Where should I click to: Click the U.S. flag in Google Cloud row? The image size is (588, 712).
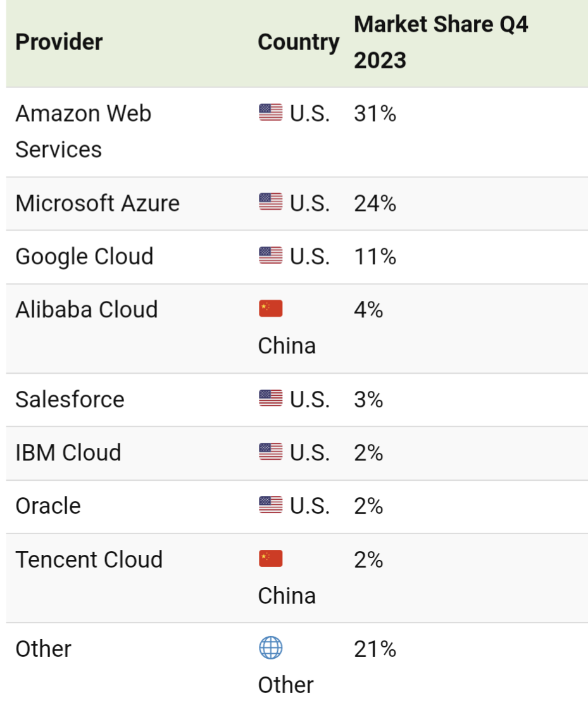(x=270, y=256)
